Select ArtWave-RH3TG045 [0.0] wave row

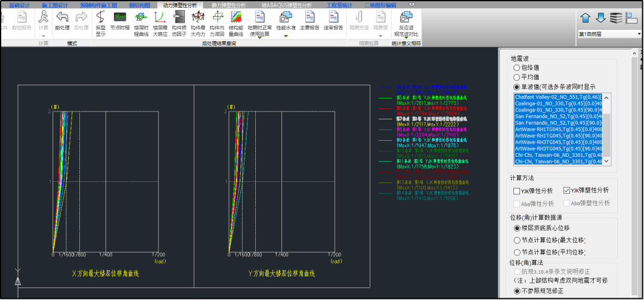point(558,142)
